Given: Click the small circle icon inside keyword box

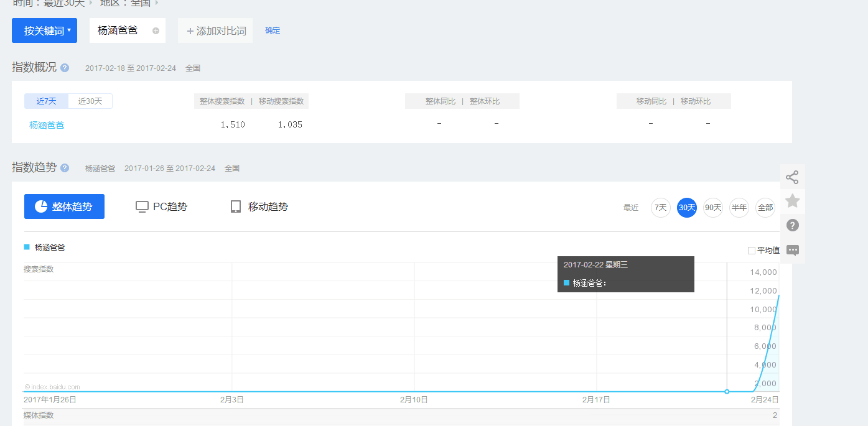Looking at the screenshot, I should coord(156,30).
